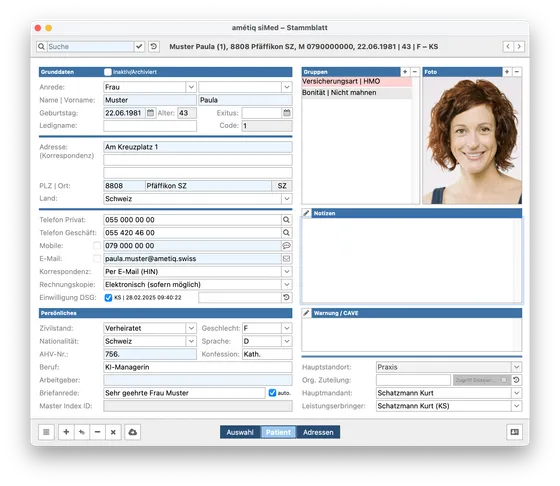560x486 pixels.
Task: Click the Konfession field Kath.
Action: tap(267, 354)
